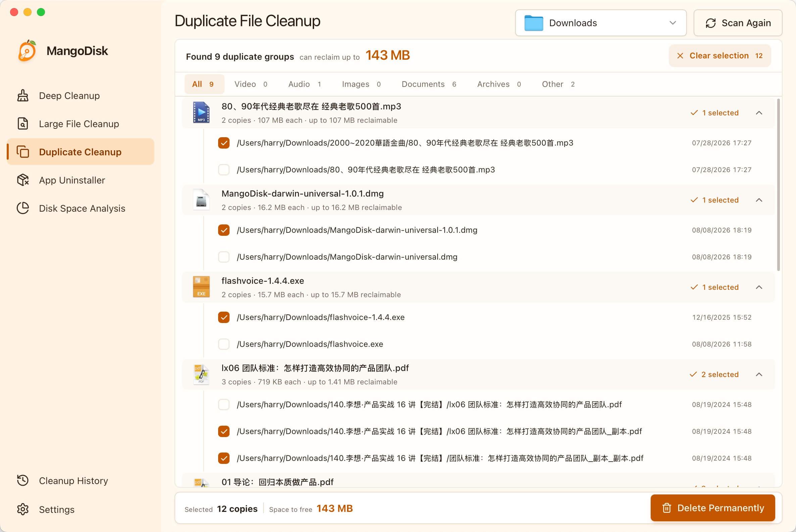Click the DMG disk image file icon

coord(201,200)
